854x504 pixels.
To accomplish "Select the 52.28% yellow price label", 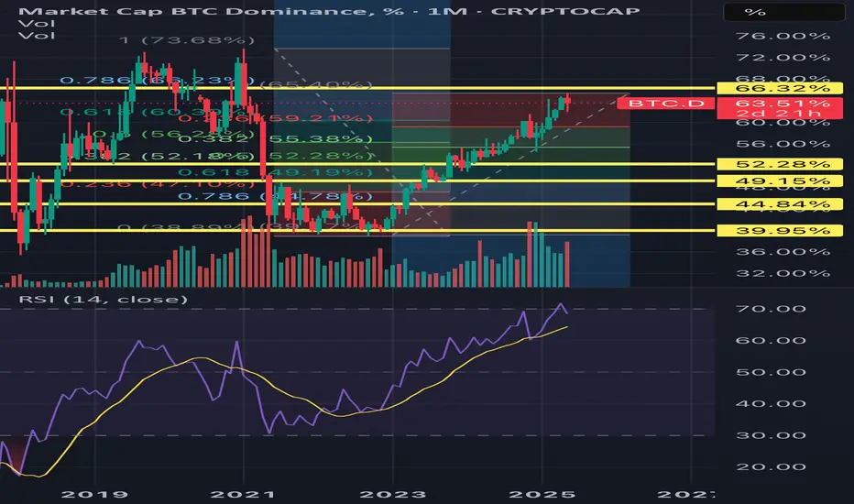I will [780, 164].
